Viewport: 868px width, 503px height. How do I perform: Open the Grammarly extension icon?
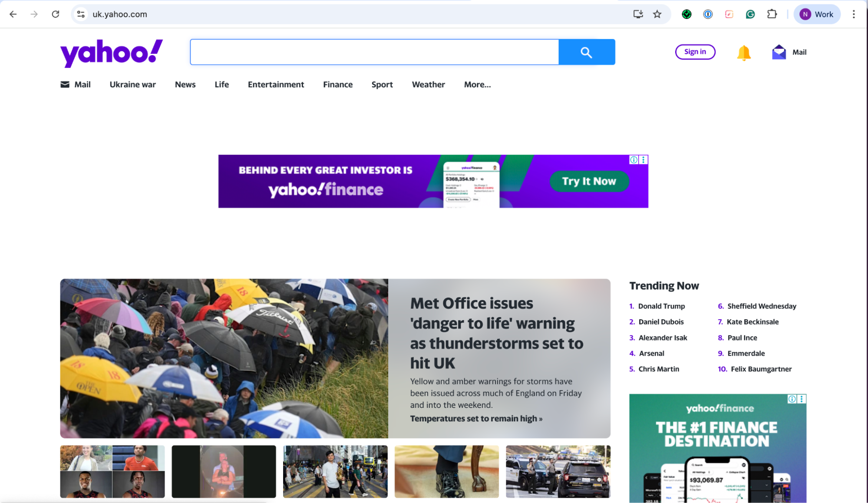(x=750, y=14)
